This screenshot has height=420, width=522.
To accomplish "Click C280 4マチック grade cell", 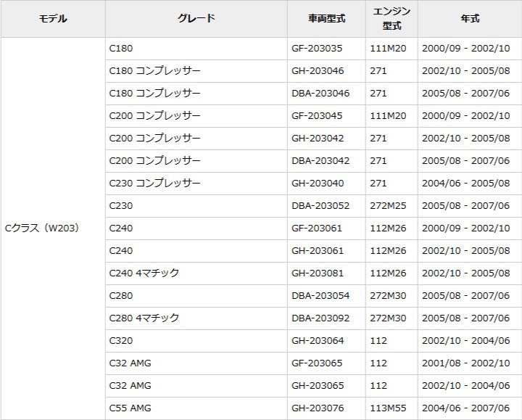I will 196,318.
